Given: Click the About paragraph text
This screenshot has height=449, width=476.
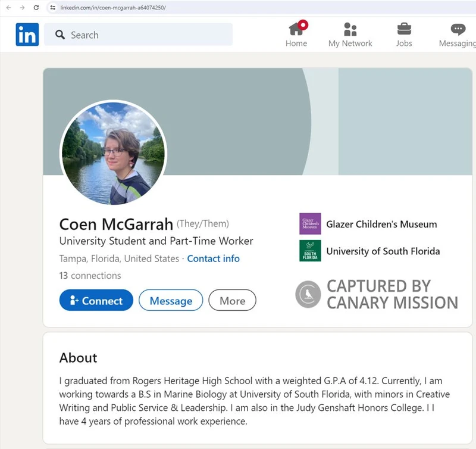Looking at the screenshot, I should pyautogui.click(x=255, y=401).
